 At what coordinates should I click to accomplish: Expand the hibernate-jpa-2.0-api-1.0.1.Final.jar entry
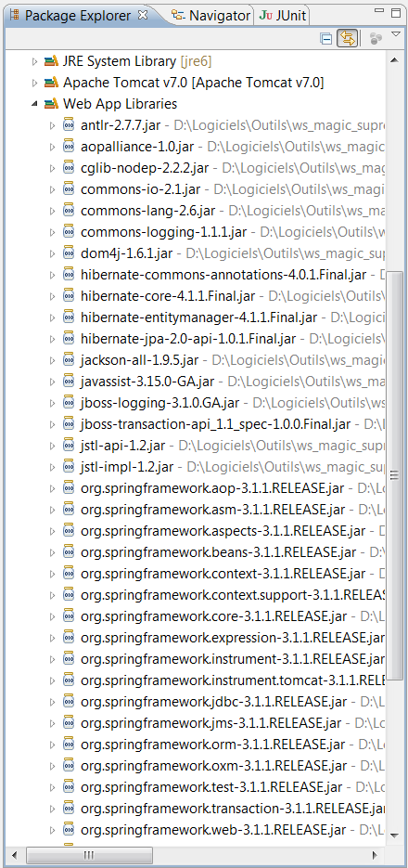click(x=53, y=339)
